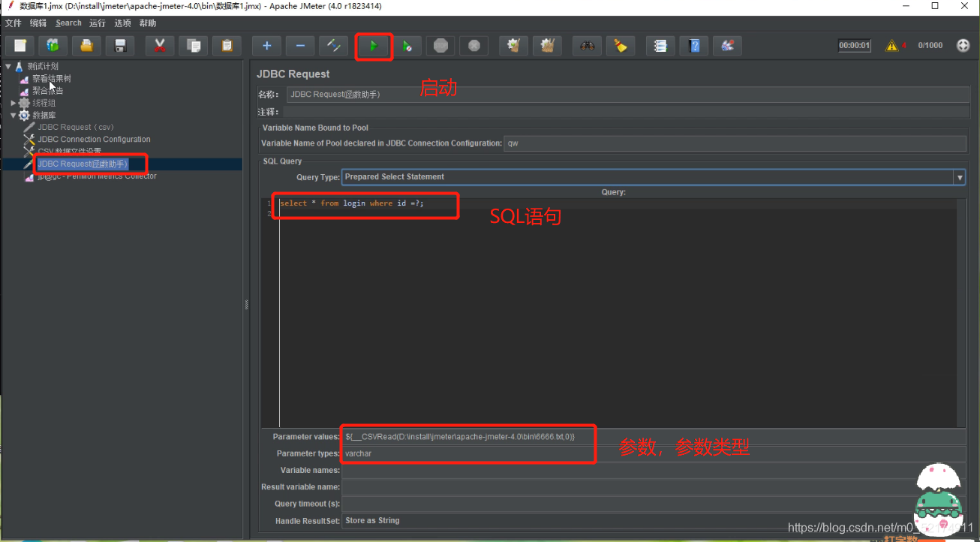Collapse all nodes with minus icon
Image resolution: width=980 pixels, height=542 pixels.
(300, 46)
